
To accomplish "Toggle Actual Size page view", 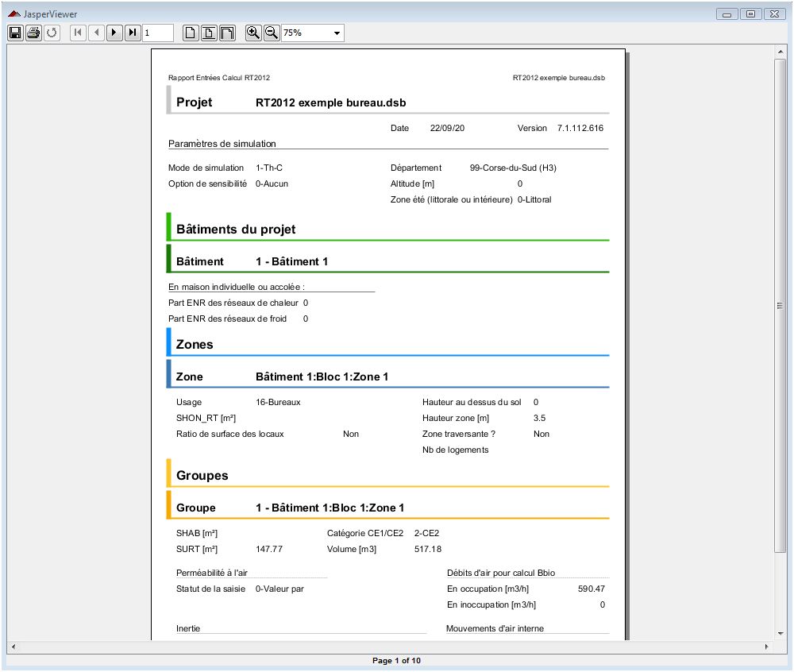I will tap(191, 33).
